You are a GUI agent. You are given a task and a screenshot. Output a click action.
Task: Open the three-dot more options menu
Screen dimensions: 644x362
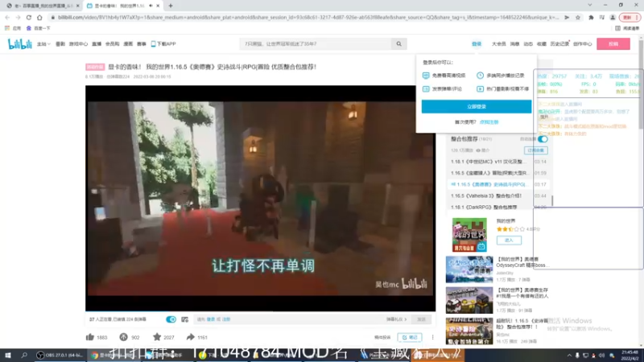pyautogui.click(x=432, y=337)
